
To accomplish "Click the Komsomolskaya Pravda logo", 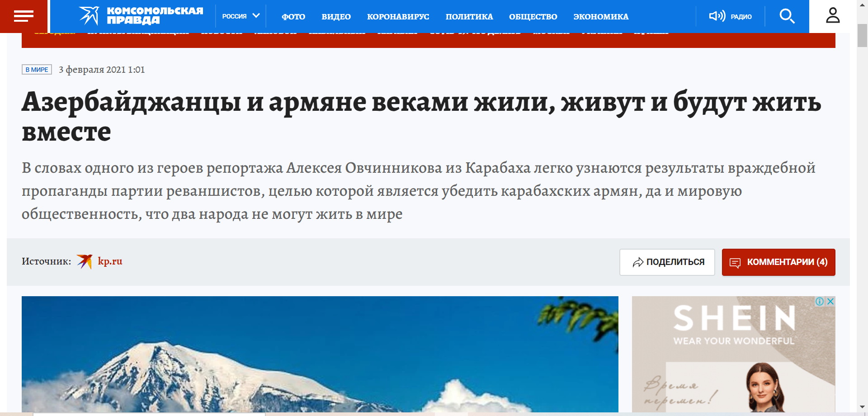I will click(x=141, y=16).
